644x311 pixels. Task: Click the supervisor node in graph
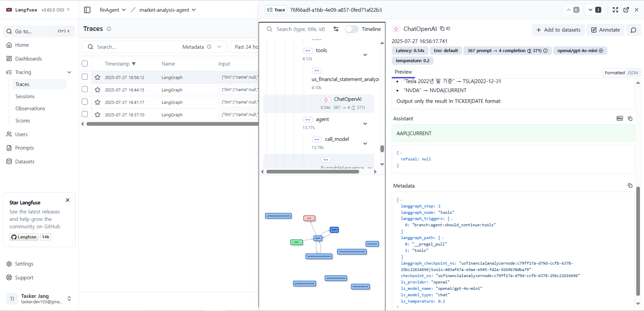(x=372, y=244)
